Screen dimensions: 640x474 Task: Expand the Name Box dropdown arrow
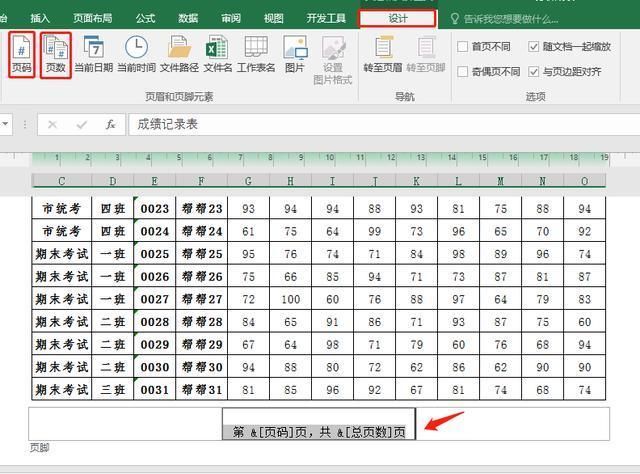(x=5, y=124)
